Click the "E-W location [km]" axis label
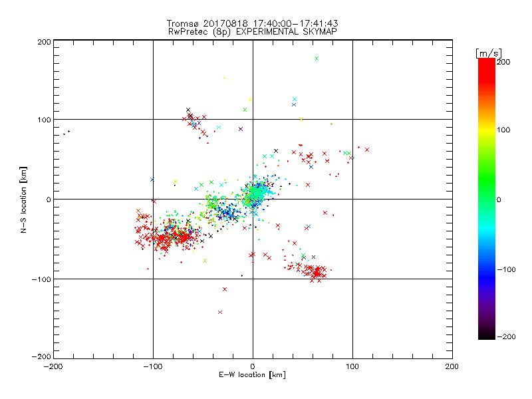This screenshot has width=532, height=399. click(x=252, y=375)
